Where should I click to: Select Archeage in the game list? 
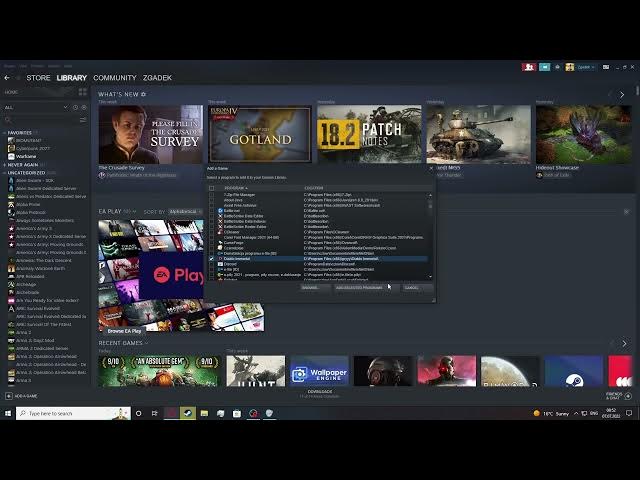(x=26, y=284)
